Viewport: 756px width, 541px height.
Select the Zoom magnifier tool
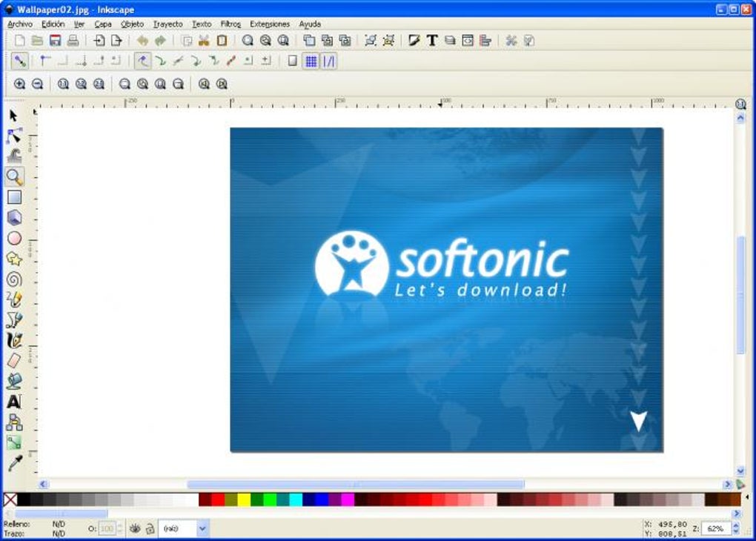(x=15, y=177)
